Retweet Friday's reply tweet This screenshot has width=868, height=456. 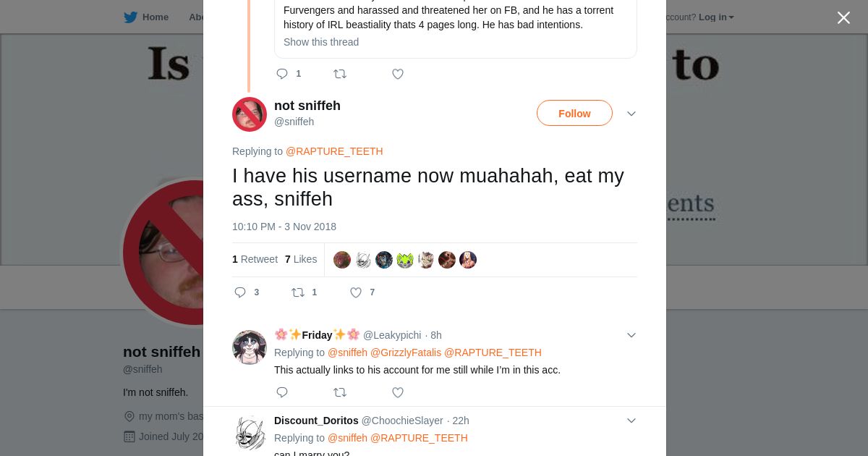tap(340, 392)
